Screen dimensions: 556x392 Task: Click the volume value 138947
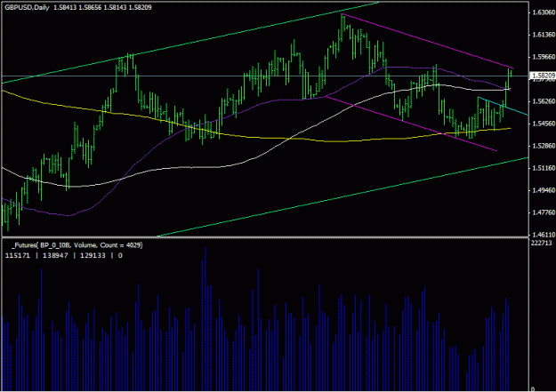click(x=55, y=255)
